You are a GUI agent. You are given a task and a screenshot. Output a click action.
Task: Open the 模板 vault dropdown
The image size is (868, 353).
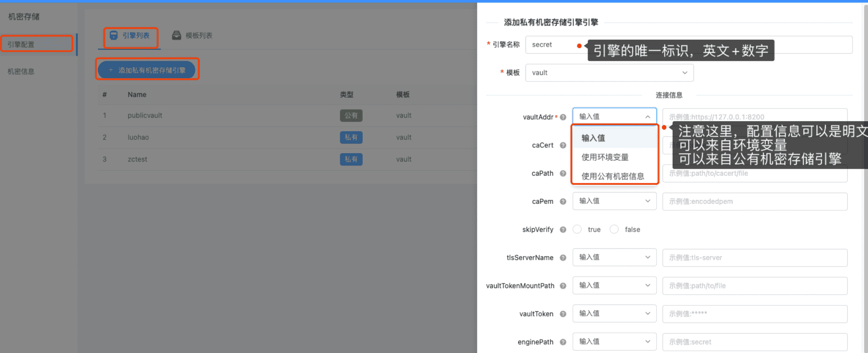[x=609, y=73]
